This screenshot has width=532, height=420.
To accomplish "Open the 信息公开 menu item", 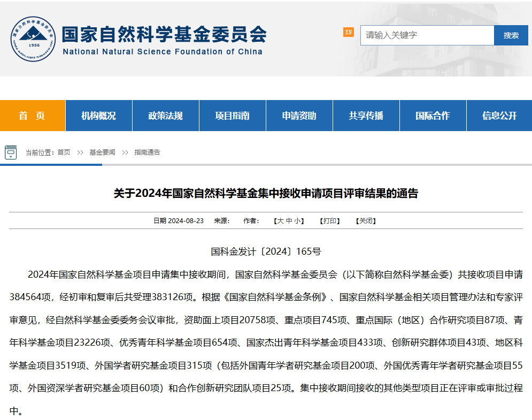I will click(499, 116).
